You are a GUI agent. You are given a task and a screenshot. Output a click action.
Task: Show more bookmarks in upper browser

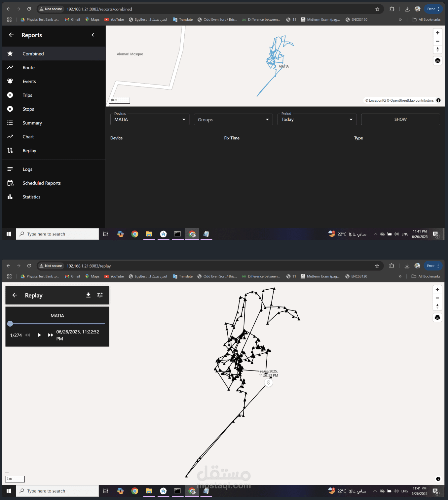pyautogui.click(x=400, y=19)
